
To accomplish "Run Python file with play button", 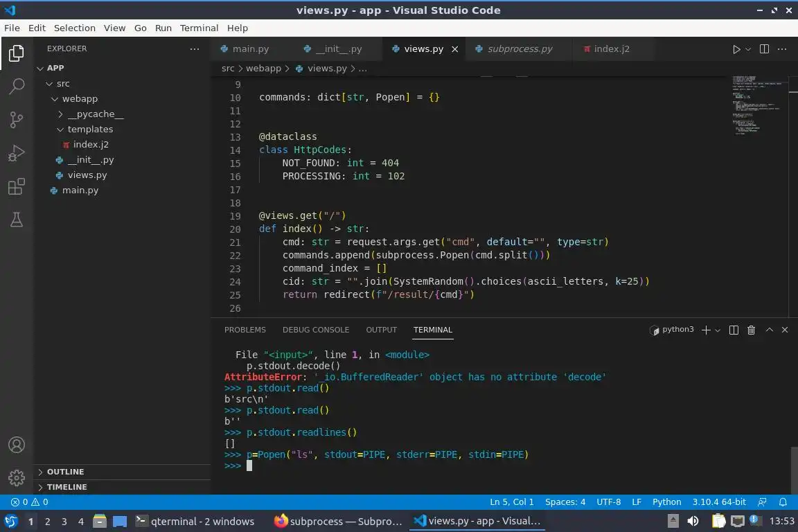I will [736, 49].
